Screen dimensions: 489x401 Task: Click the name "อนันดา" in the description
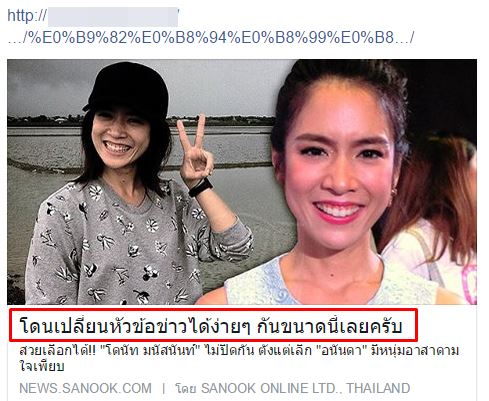point(341,351)
